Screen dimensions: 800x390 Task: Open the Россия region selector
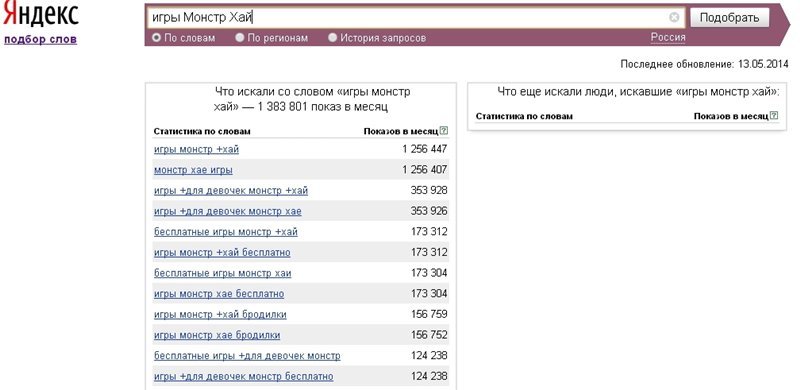pos(668,37)
